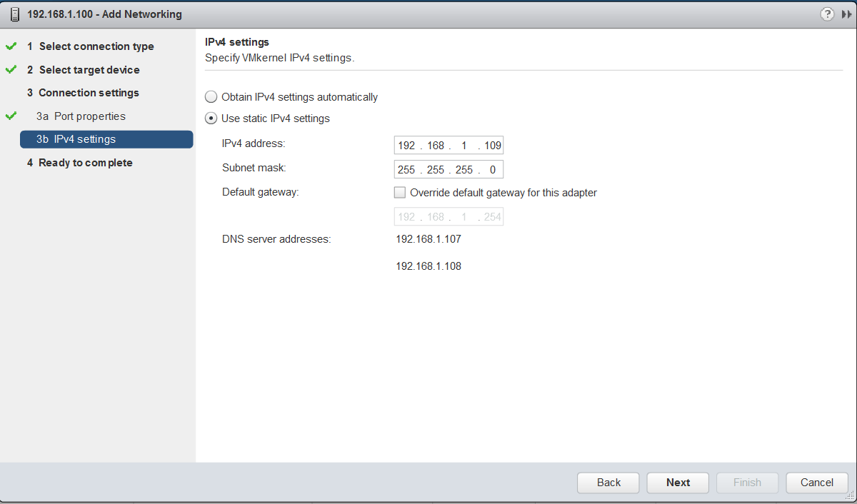Screen dimensions: 857x504
Task: Select Use static IPv4 settings
Action: pos(211,119)
